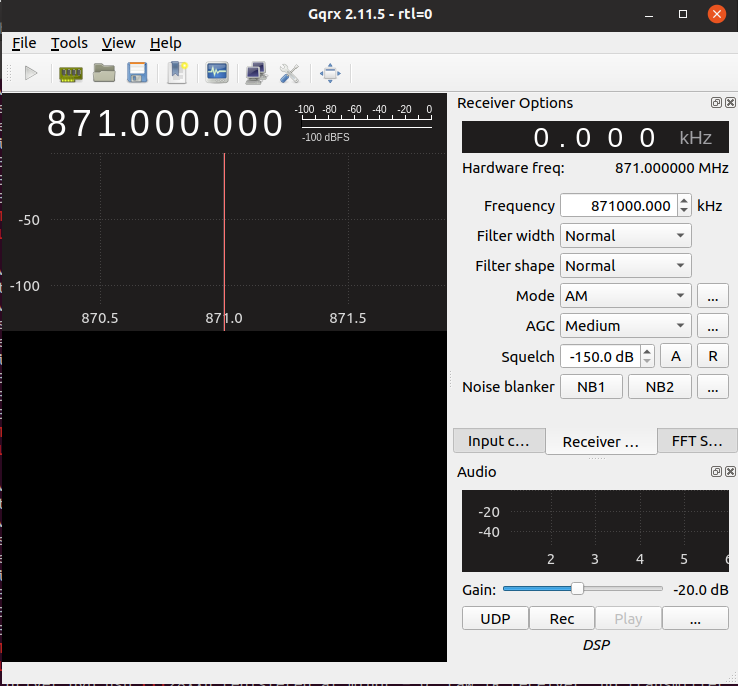Click the 871.000000 MHz hardware frequency value

coord(672,168)
